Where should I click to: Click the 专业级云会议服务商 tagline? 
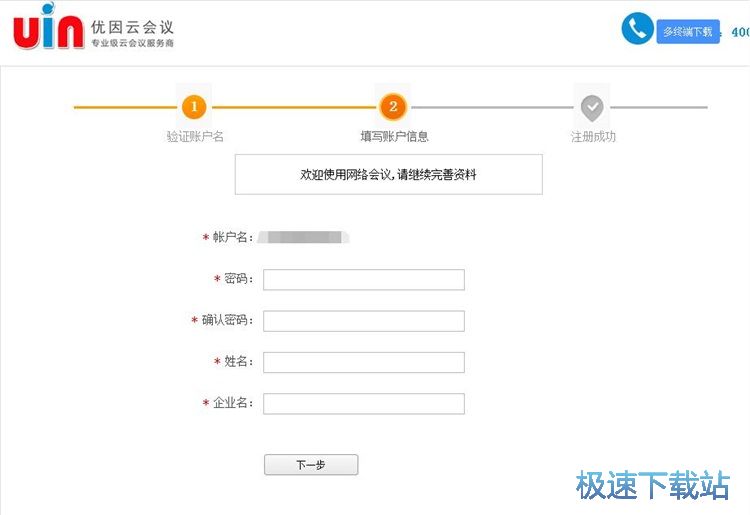pos(132,44)
